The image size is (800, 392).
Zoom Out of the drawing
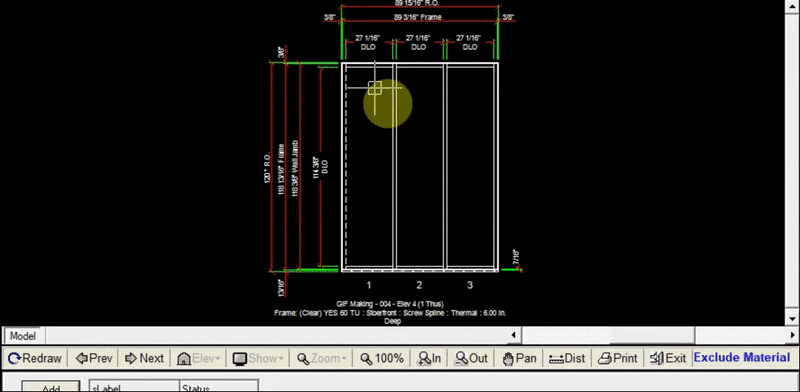[471, 358]
